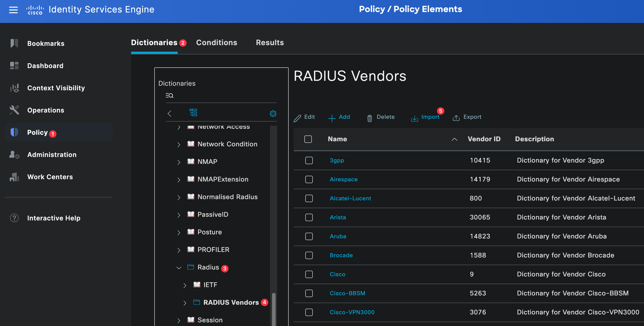The height and width of the screenshot is (326, 644).
Task: Click the tree view icon in Dictionaries panel
Action: click(x=193, y=113)
